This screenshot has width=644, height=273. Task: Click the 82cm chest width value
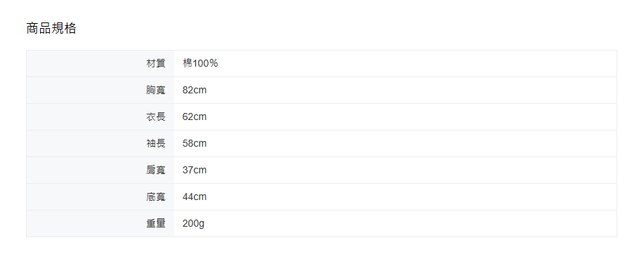pos(195,91)
